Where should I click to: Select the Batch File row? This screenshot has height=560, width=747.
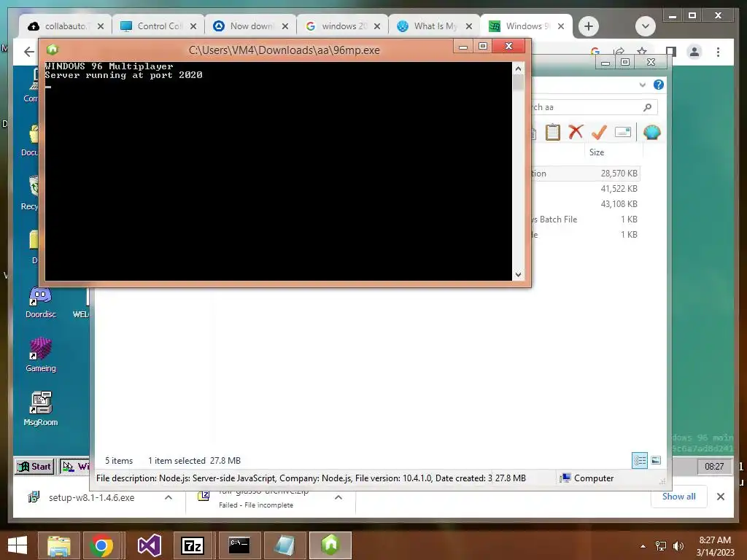586,219
